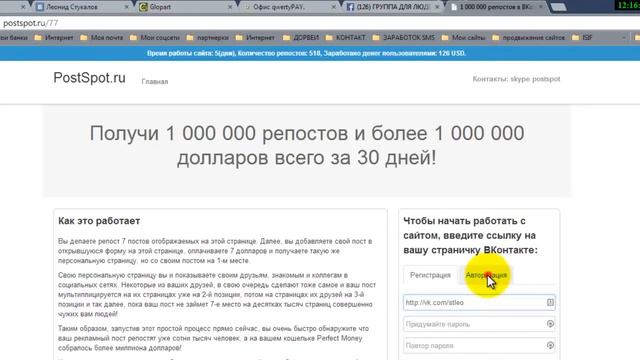Switch to the Леонид Стукалов browser tab
The image size is (640, 360).
point(82,7)
